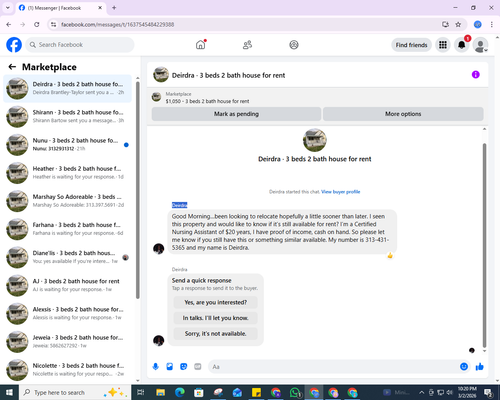Click the attach photo icon

(x=170, y=367)
